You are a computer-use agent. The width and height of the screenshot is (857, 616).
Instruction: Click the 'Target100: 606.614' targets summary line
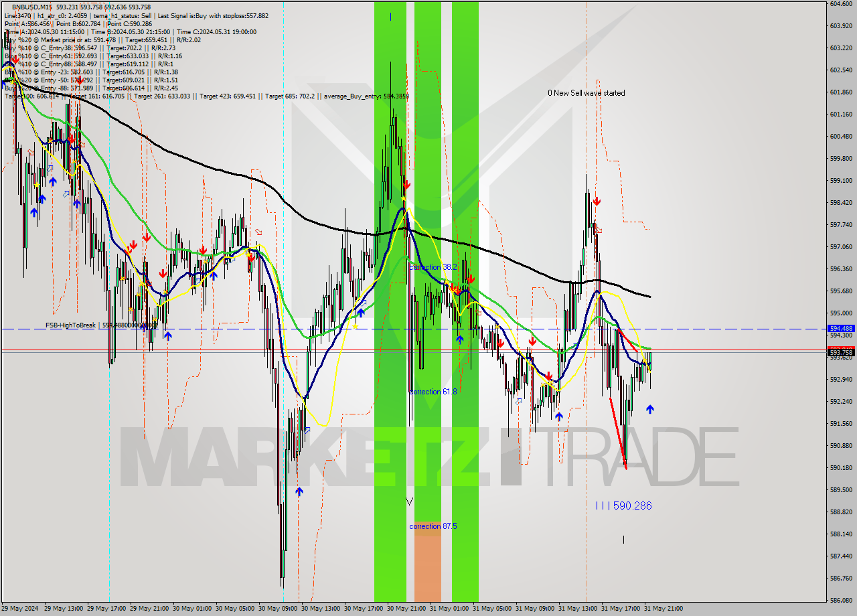[206, 96]
